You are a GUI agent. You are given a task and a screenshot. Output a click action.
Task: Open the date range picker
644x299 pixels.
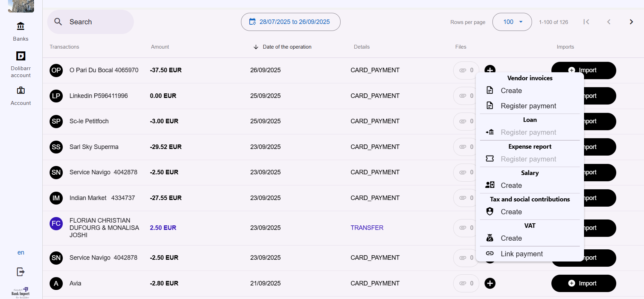[x=291, y=22]
